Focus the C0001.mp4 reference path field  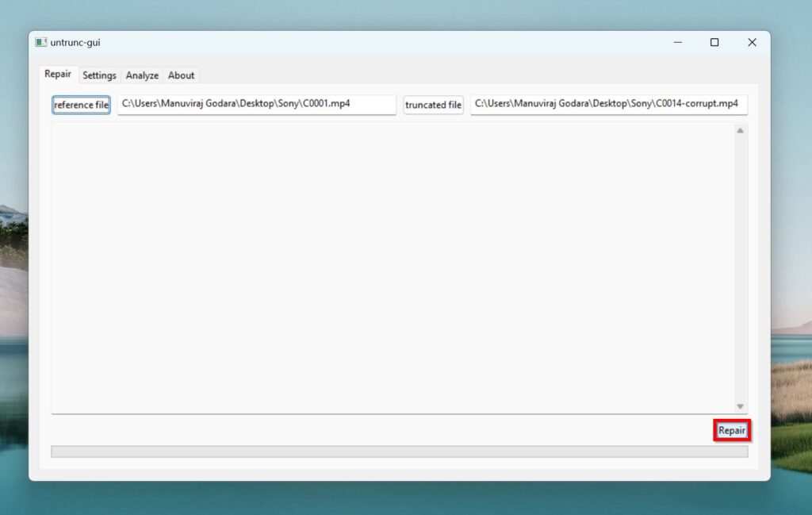(257, 104)
